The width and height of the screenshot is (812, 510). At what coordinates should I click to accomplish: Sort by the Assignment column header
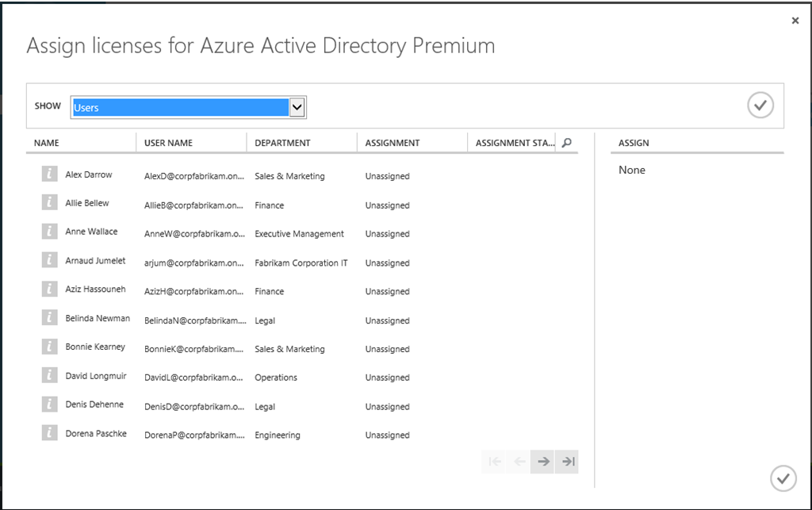(392, 143)
